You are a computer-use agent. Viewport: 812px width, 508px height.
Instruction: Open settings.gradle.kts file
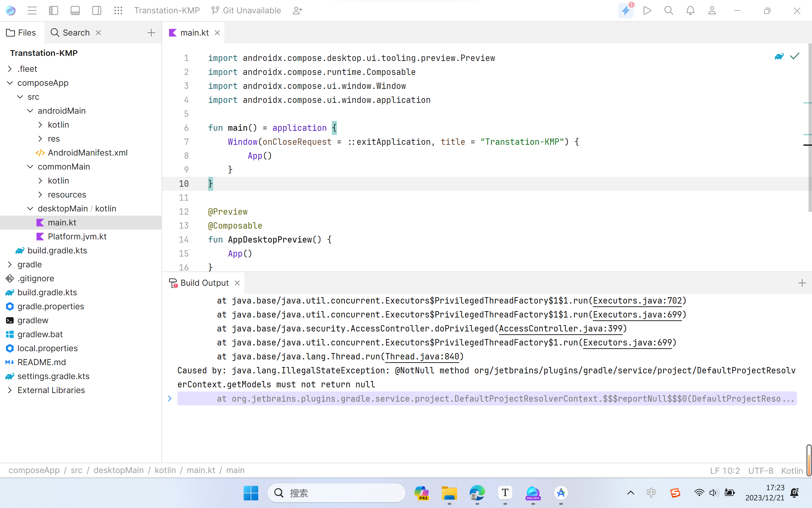pyautogui.click(x=47, y=376)
